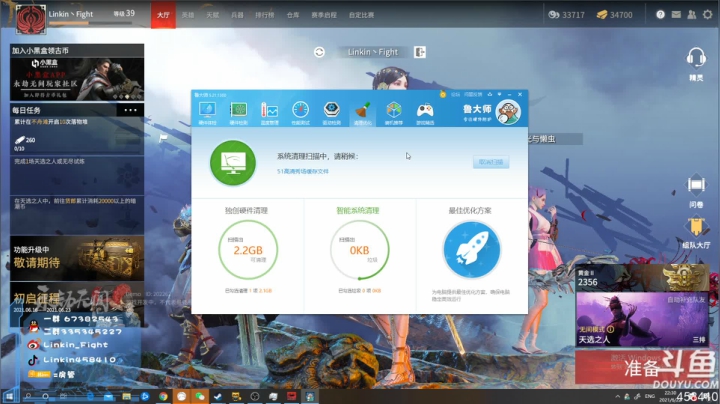720x404 pixels.
Task: Open the software recommendation cube icon
Action: tap(394, 113)
